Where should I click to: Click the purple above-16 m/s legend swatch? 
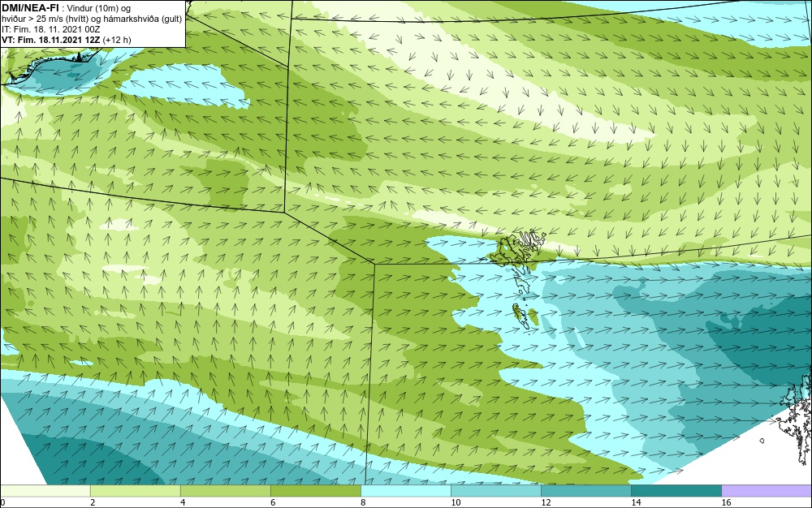click(767, 491)
